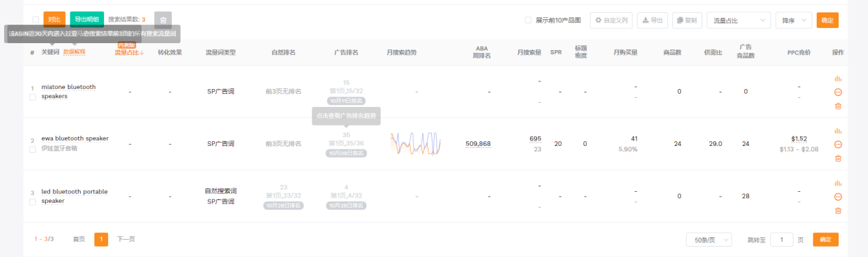Image resolution: width=868 pixels, height=257 pixels.
Task: Click the 跳转至 page number input field
Action: pyautogui.click(x=781, y=240)
